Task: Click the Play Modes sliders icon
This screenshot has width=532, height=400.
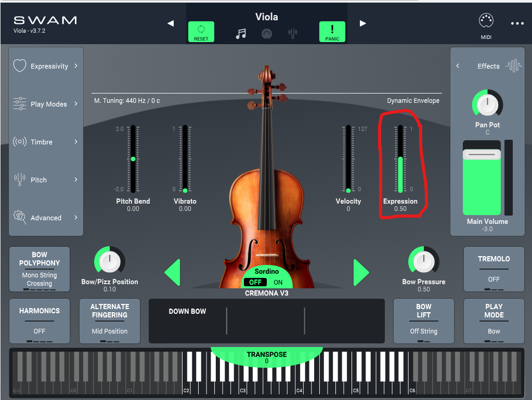Action: [x=20, y=104]
